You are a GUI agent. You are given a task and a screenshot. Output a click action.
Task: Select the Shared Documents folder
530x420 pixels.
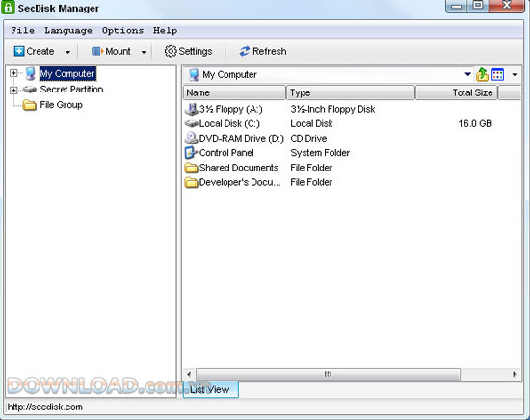click(239, 168)
